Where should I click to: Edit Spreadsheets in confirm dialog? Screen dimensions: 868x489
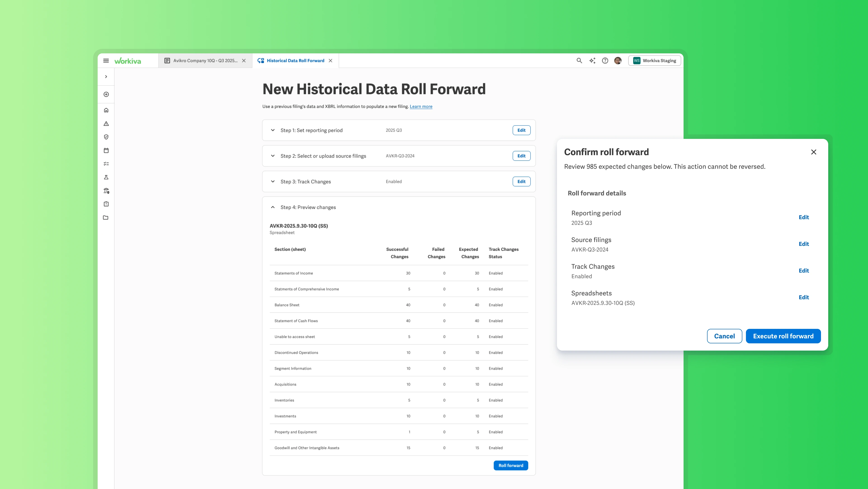pos(804,297)
